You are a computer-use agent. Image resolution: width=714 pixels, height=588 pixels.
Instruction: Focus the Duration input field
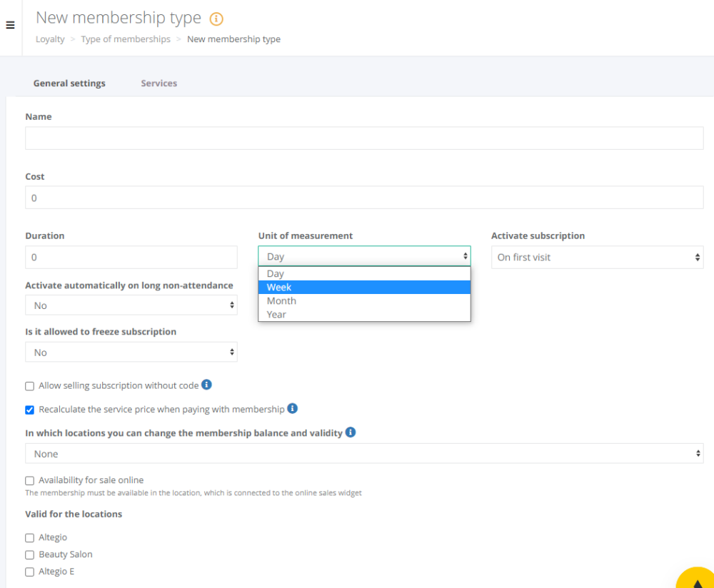click(x=131, y=257)
